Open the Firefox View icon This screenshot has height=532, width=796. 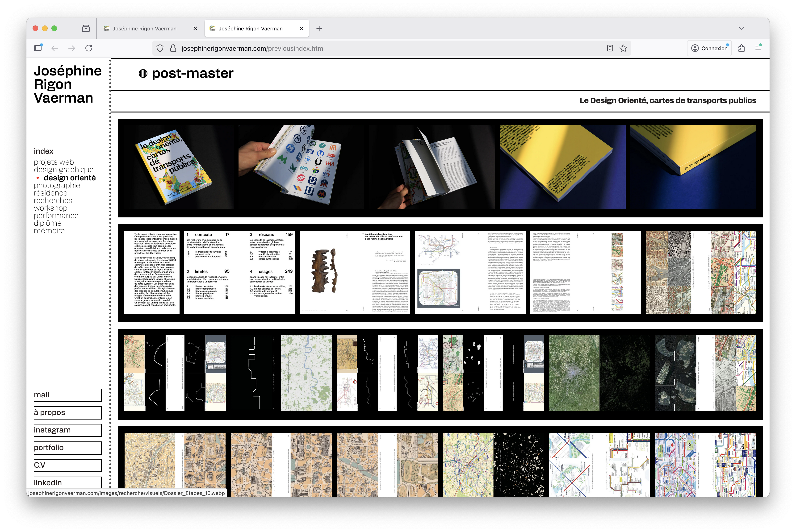tap(86, 29)
